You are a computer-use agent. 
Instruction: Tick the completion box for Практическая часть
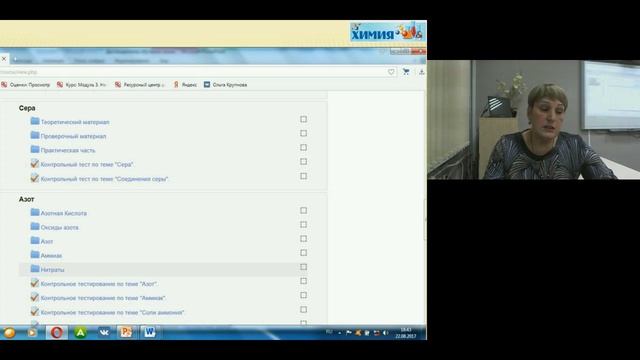tap(303, 147)
